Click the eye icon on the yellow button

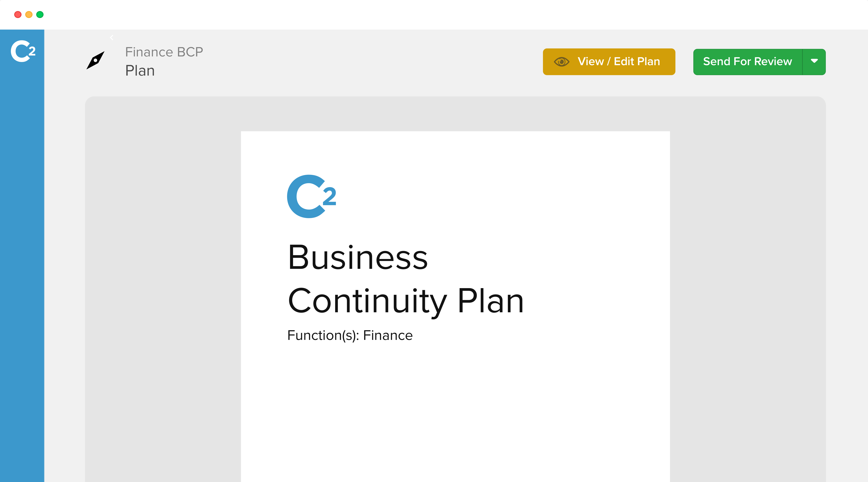561,62
